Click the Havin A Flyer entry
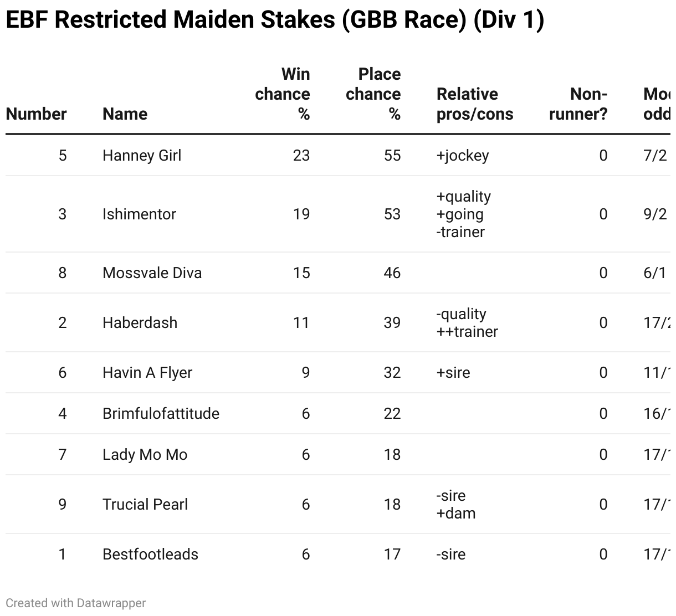The width and height of the screenshot is (676, 616). point(147,373)
